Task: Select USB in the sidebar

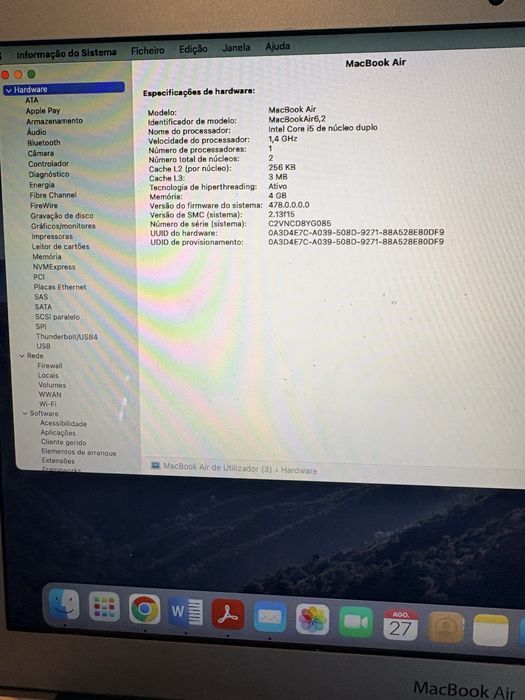Action: 43,346
